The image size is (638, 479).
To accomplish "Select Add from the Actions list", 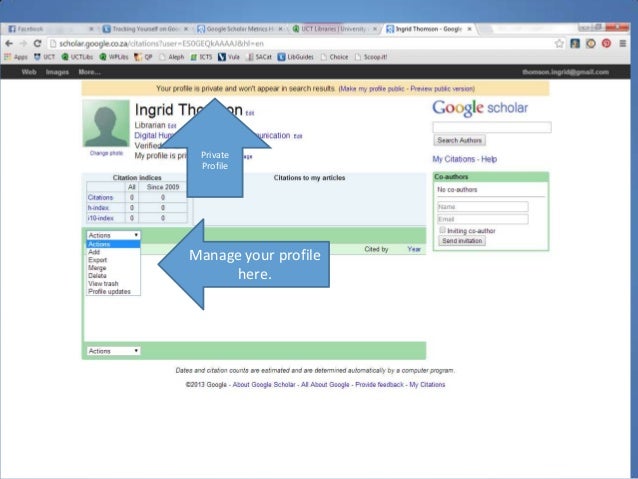I will pos(113,252).
